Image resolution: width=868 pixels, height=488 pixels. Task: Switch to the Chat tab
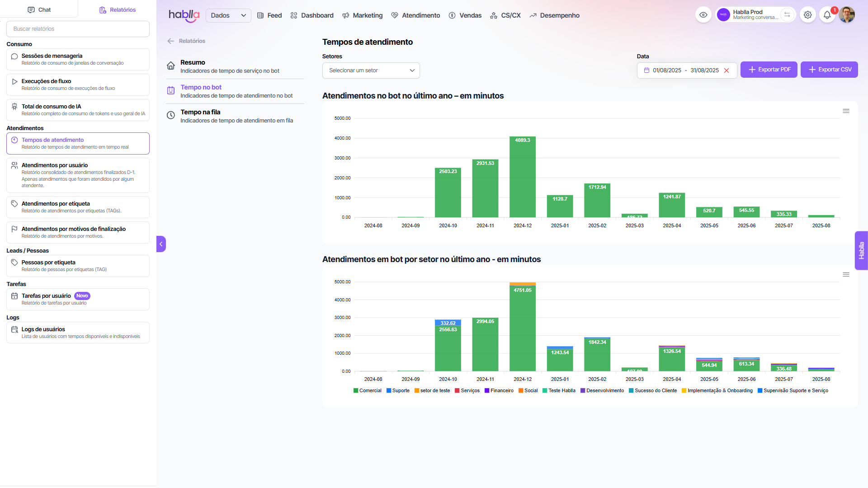(x=39, y=9)
